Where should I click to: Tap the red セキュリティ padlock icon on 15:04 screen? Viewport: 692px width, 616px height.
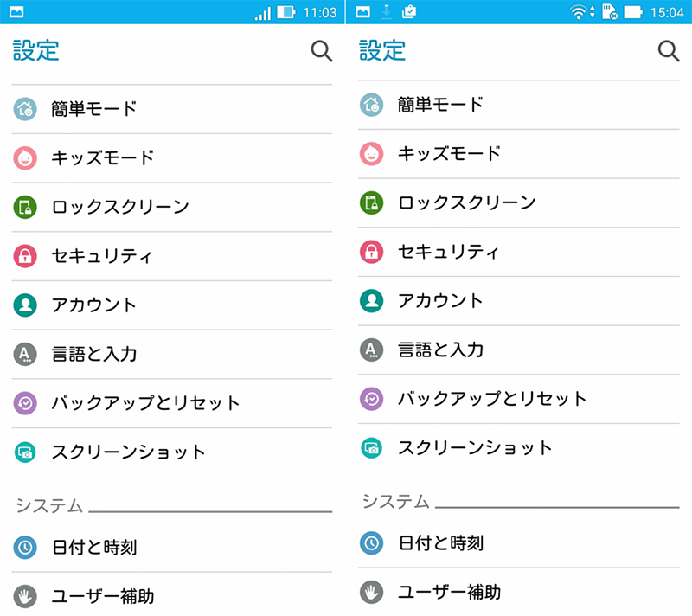pyautogui.click(x=372, y=252)
